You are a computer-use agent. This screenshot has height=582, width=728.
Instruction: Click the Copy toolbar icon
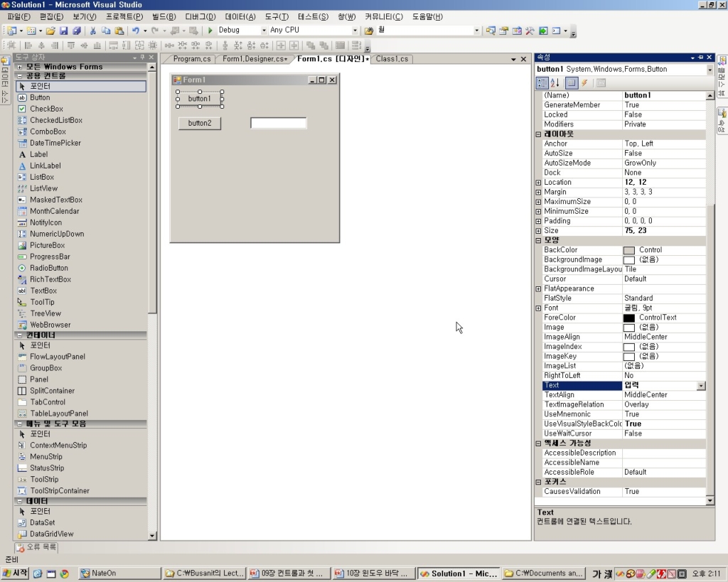106,31
